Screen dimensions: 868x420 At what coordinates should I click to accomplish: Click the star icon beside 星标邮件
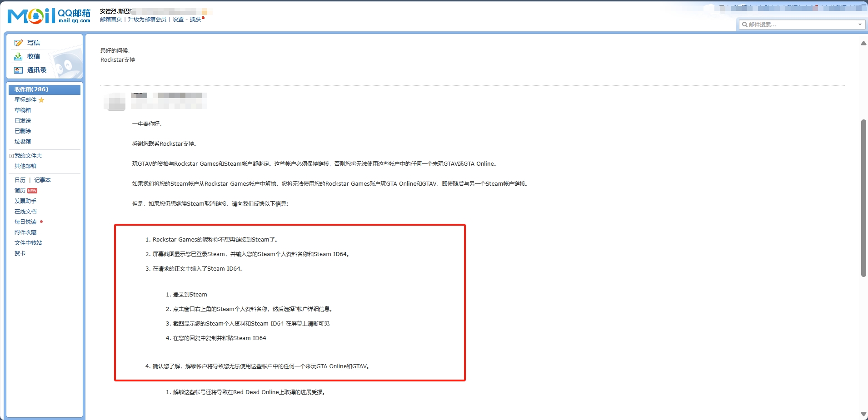click(x=41, y=100)
